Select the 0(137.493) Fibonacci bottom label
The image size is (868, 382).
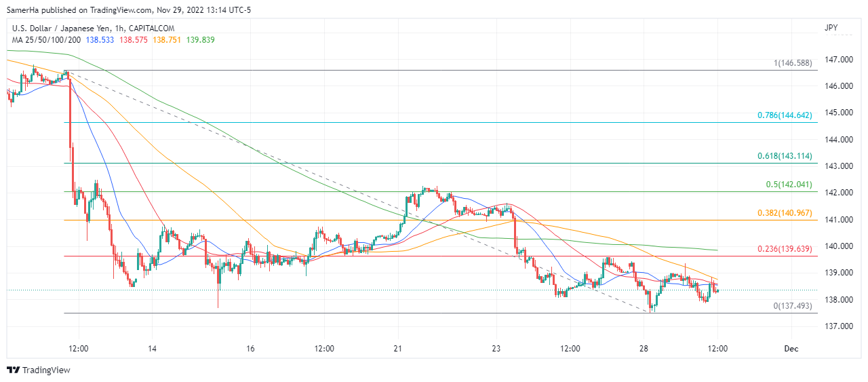pos(793,306)
